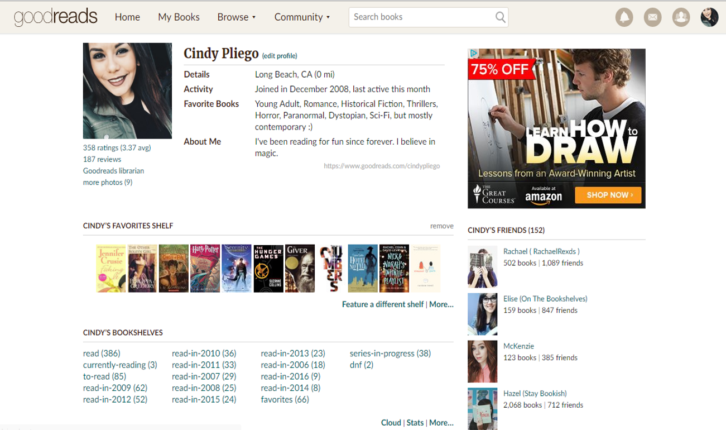This screenshot has height=430, width=726.
Task: Click the goodreads.com/cindypliego profile URL
Action: point(382,166)
